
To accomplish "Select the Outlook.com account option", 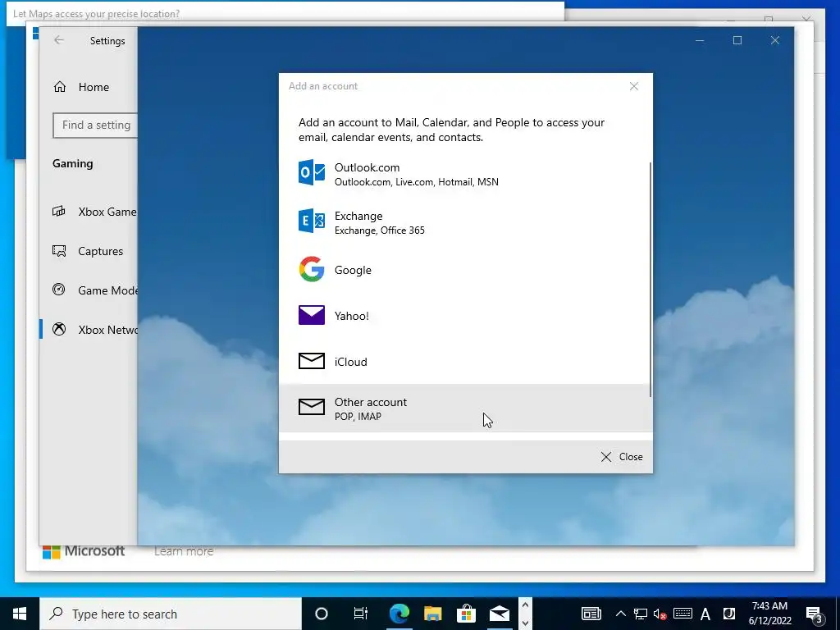I will tap(465, 174).
